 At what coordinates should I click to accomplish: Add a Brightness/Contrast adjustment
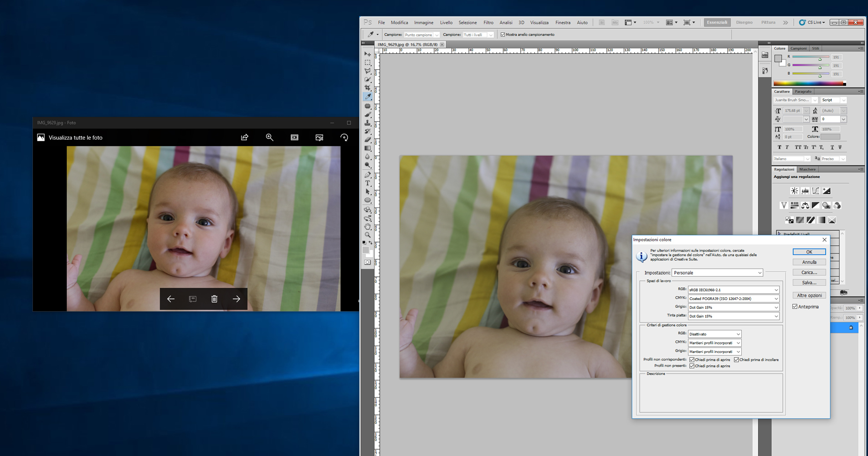click(794, 191)
